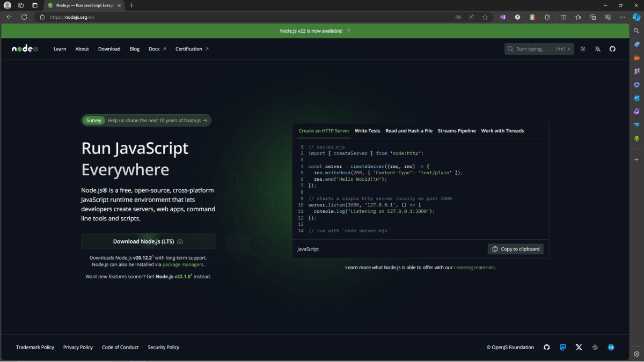The image size is (644, 362).
Task: Click the read aloud icon
Action: pos(472,17)
